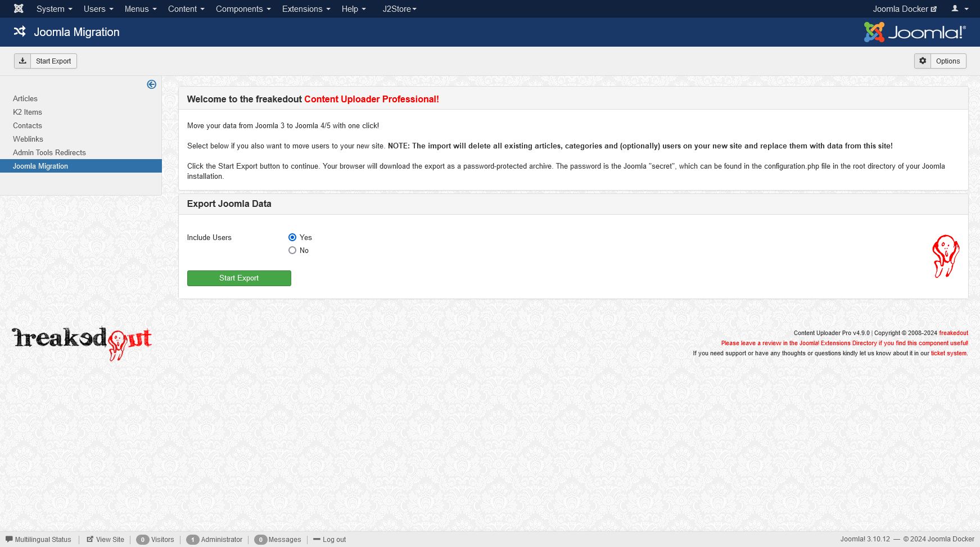Open the System menu
This screenshot has height=547, width=980.
point(54,9)
